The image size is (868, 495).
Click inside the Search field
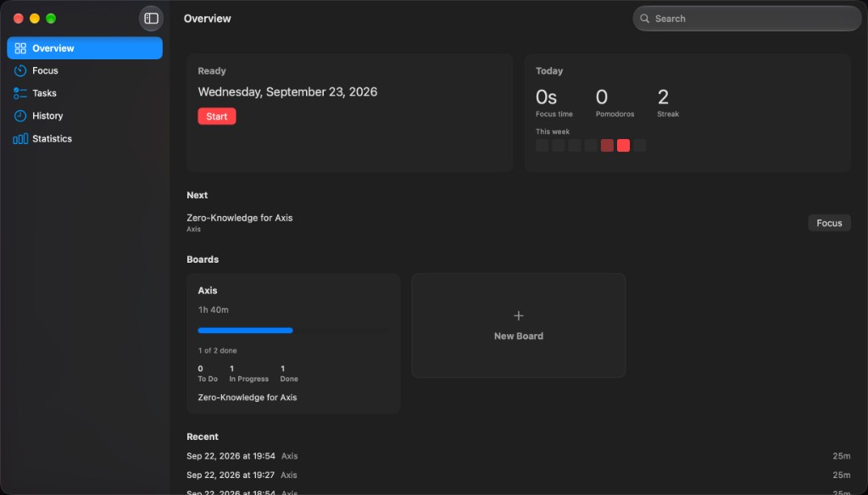pyautogui.click(x=747, y=19)
